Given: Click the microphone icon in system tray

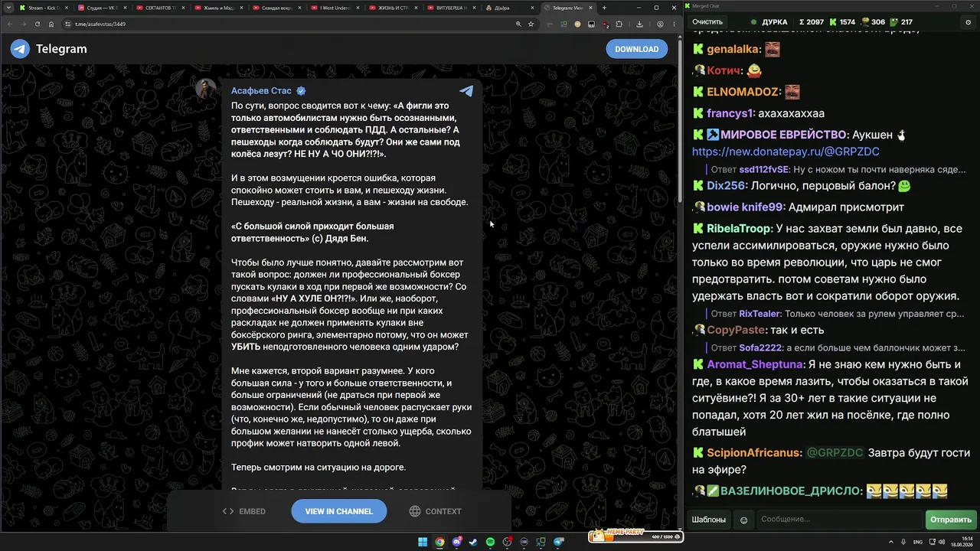Looking at the screenshot, I should pos(904,542).
